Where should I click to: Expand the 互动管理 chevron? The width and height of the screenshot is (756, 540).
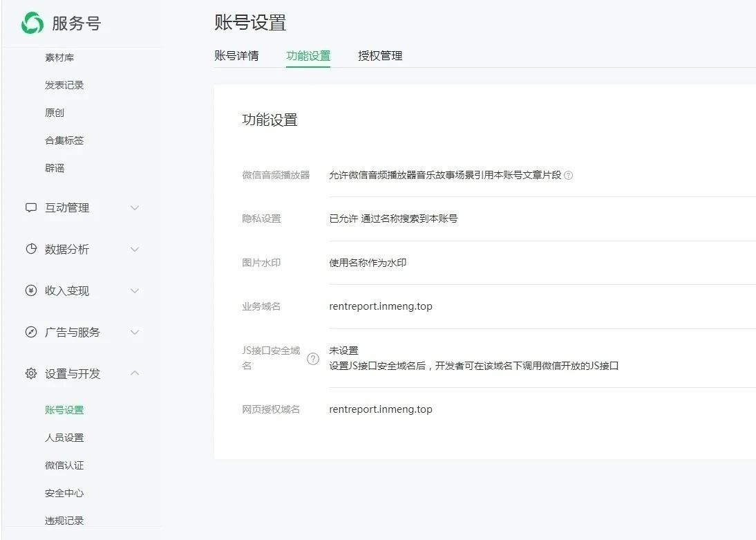click(x=135, y=208)
